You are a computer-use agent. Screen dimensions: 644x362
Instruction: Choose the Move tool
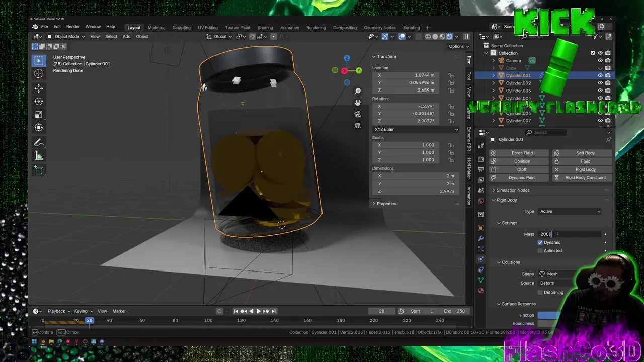point(39,88)
